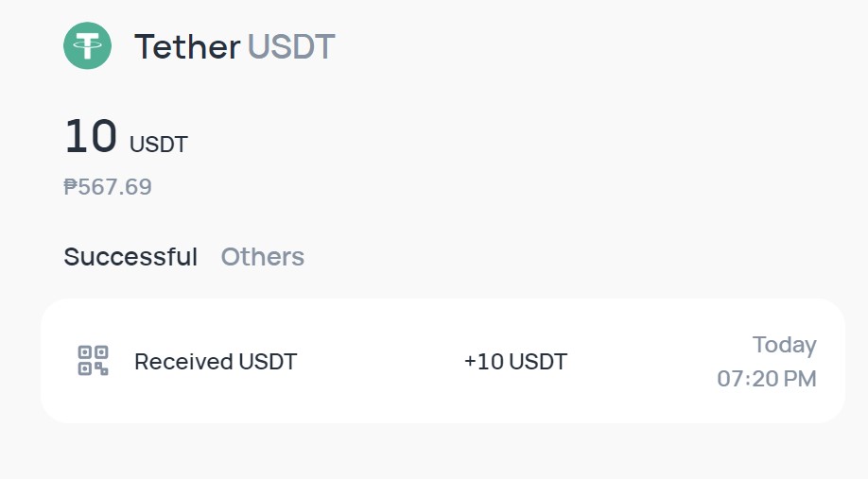Select the 10 balance figure
This screenshot has width=868, height=479.
[91, 136]
